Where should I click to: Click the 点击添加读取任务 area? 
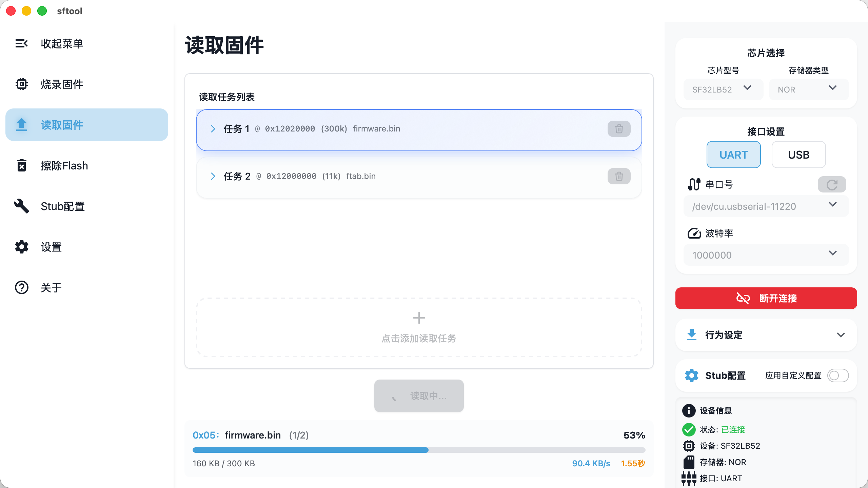[419, 327]
